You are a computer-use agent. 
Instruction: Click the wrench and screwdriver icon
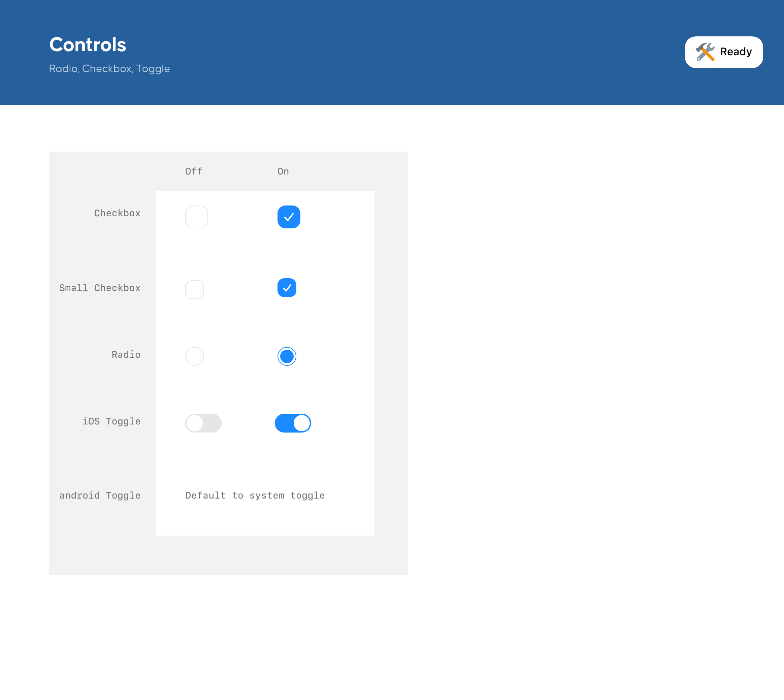coord(705,52)
